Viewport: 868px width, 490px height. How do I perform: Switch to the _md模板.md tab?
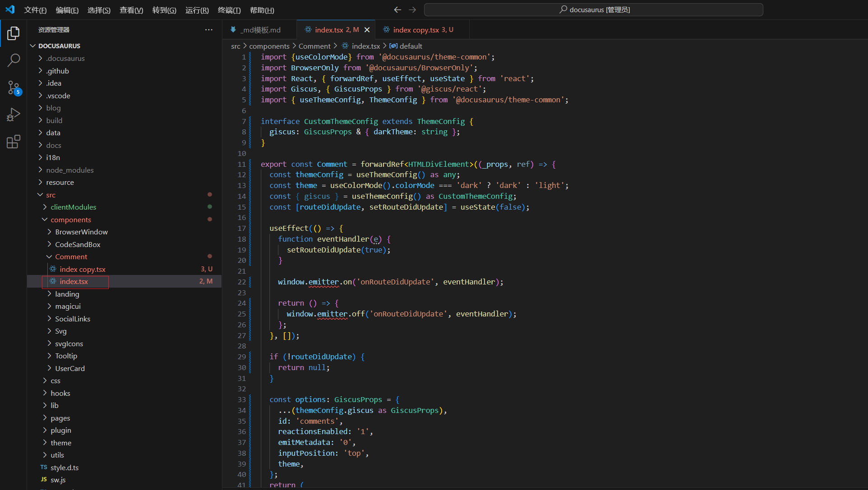(260, 30)
